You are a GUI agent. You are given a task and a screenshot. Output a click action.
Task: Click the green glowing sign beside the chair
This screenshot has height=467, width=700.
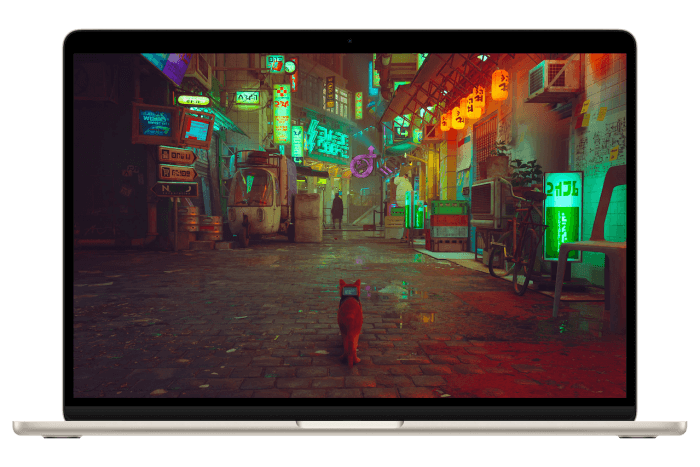(x=563, y=216)
